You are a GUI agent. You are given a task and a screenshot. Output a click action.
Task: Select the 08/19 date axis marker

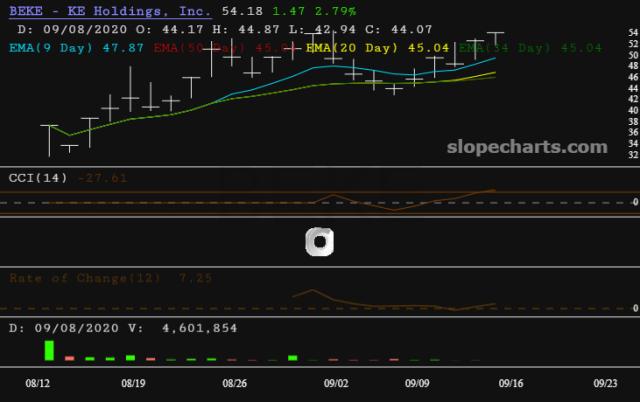(x=133, y=383)
